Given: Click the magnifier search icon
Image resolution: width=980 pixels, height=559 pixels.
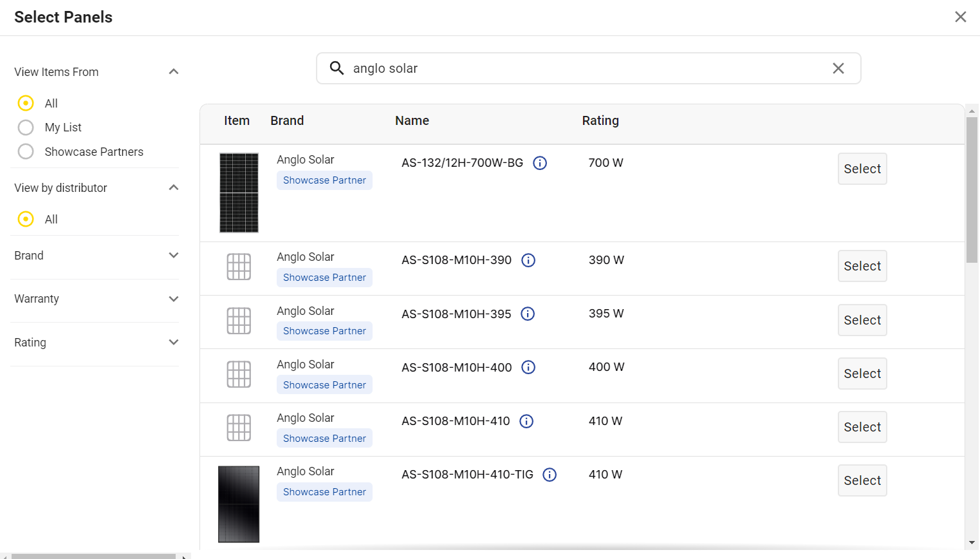Looking at the screenshot, I should pos(337,68).
